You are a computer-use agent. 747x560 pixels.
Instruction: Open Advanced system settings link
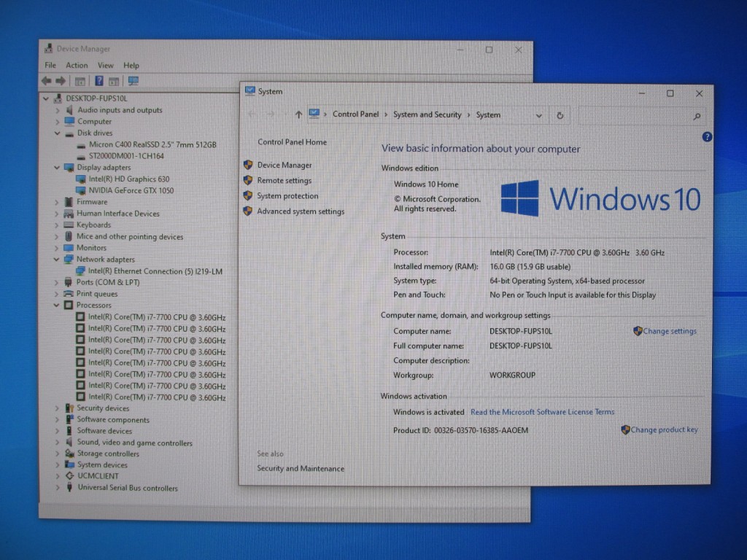click(301, 211)
